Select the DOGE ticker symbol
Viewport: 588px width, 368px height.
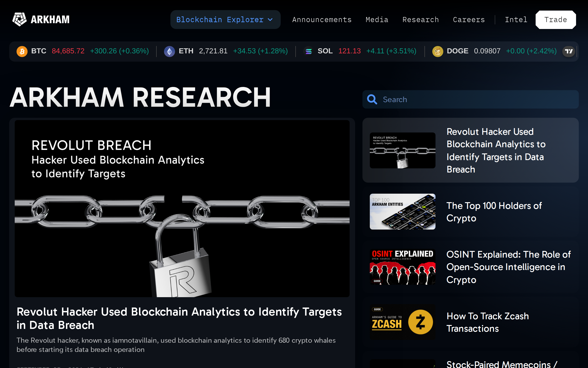point(458,51)
